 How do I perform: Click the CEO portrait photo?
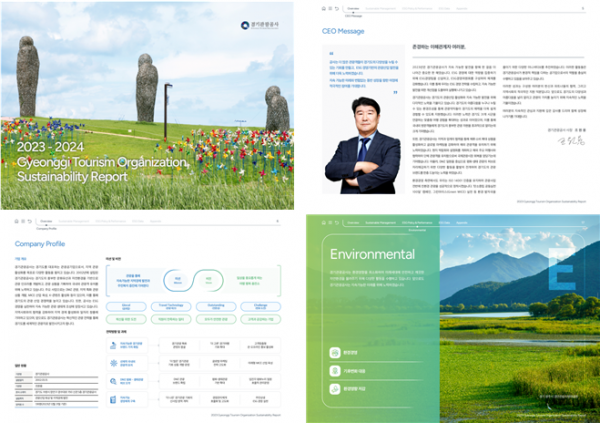coord(363,145)
